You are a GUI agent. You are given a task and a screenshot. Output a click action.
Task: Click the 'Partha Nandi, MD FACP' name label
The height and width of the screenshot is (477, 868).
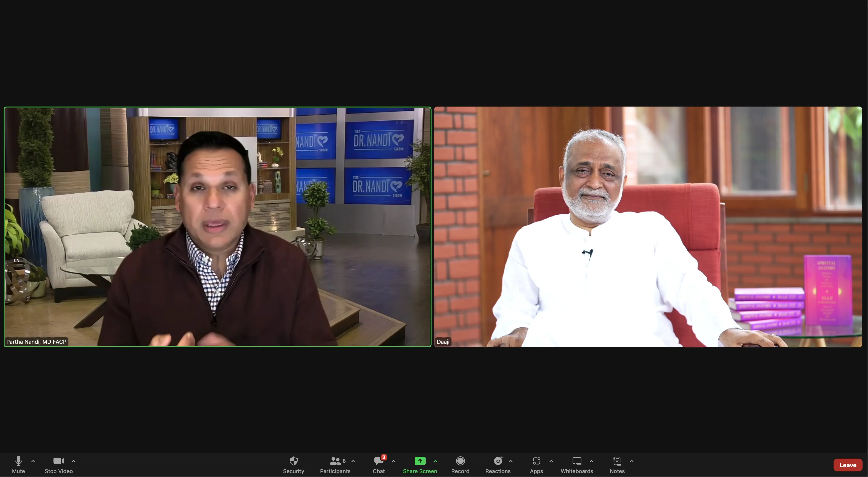36,341
